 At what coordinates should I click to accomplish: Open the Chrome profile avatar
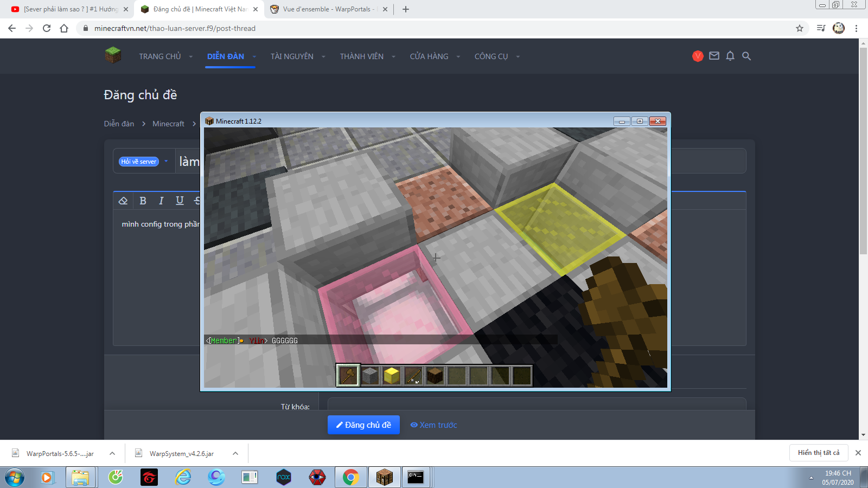839,28
